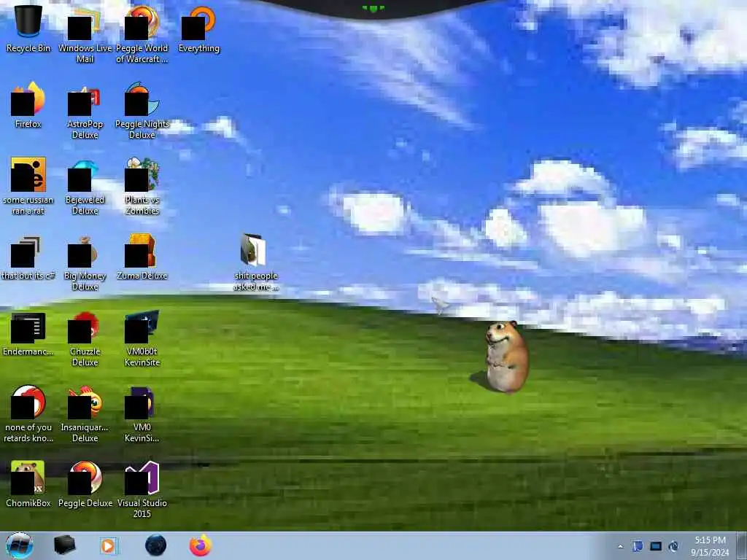Screen dimensions: 747x560
Task: Select the 'that but its c#' icon
Action: (28, 257)
